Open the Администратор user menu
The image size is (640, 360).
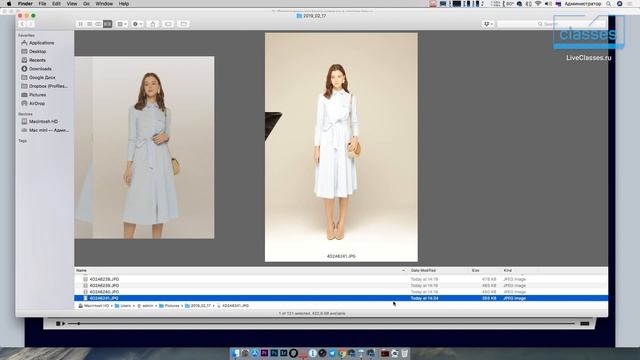point(582,4)
